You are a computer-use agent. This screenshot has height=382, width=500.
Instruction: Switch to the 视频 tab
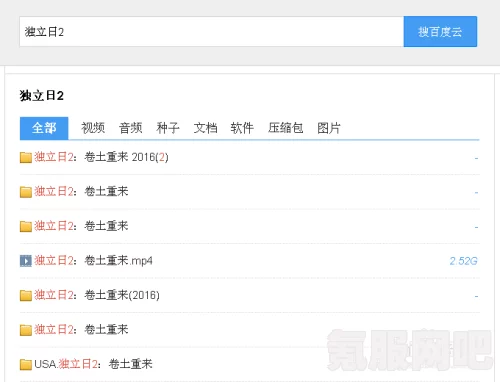click(x=93, y=128)
